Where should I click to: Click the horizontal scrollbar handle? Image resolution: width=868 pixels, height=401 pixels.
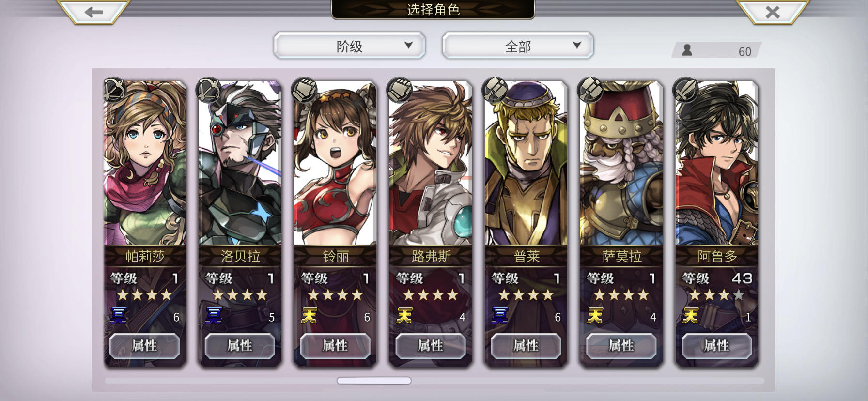pos(374,381)
